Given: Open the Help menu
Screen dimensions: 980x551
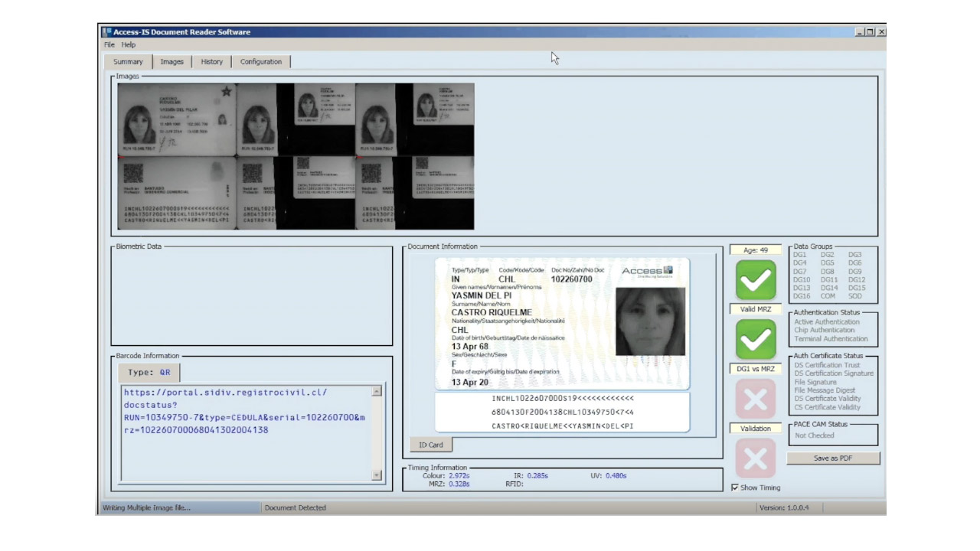Looking at the screenshot, I should point(128,44).
